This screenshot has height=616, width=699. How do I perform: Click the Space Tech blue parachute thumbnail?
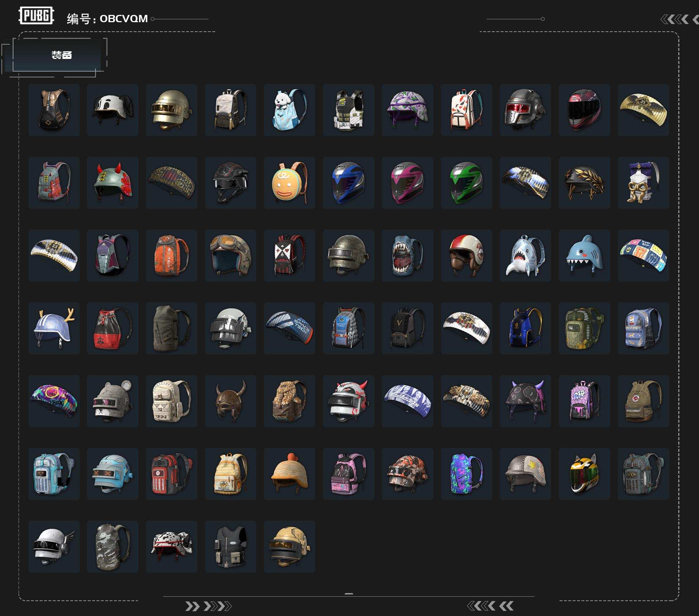tap(289, 328)
